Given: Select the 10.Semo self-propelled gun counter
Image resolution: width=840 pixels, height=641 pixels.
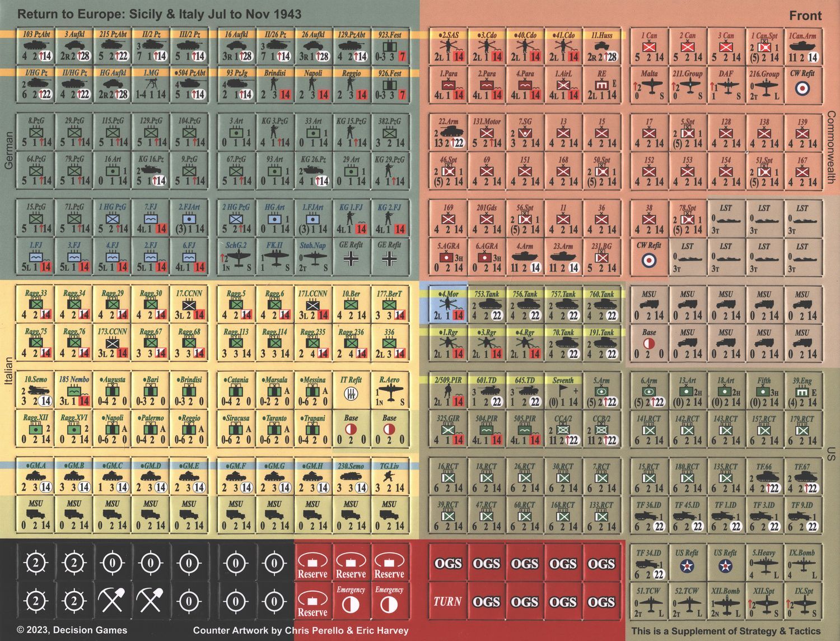Looking at the screenshot, I should click(x=36, y=391).
